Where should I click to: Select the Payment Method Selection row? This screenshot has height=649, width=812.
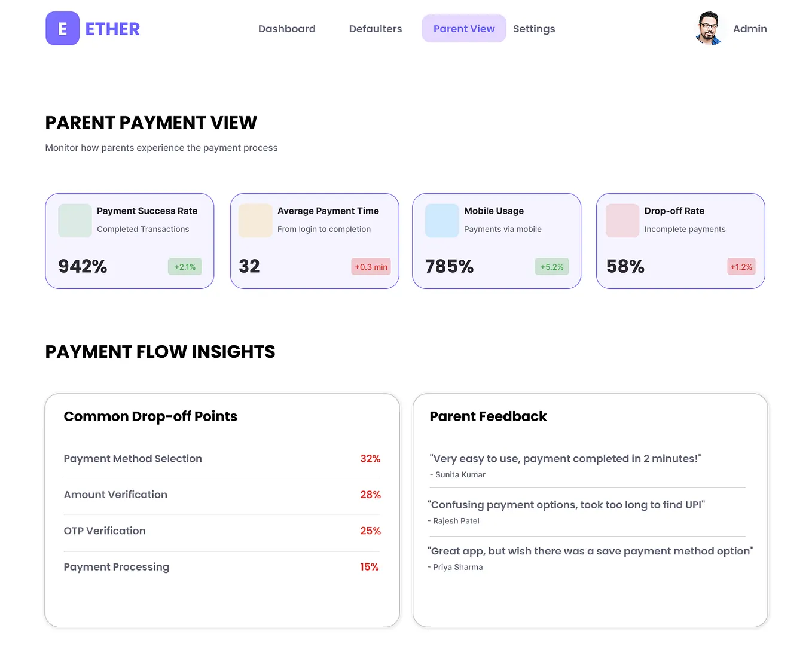pyautogui.click(x=222, y=459)
